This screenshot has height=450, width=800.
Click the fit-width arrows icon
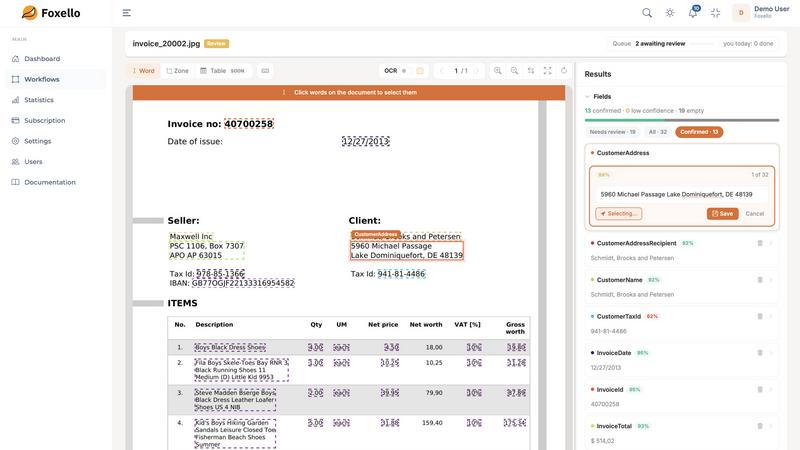[x=531, y=71]
